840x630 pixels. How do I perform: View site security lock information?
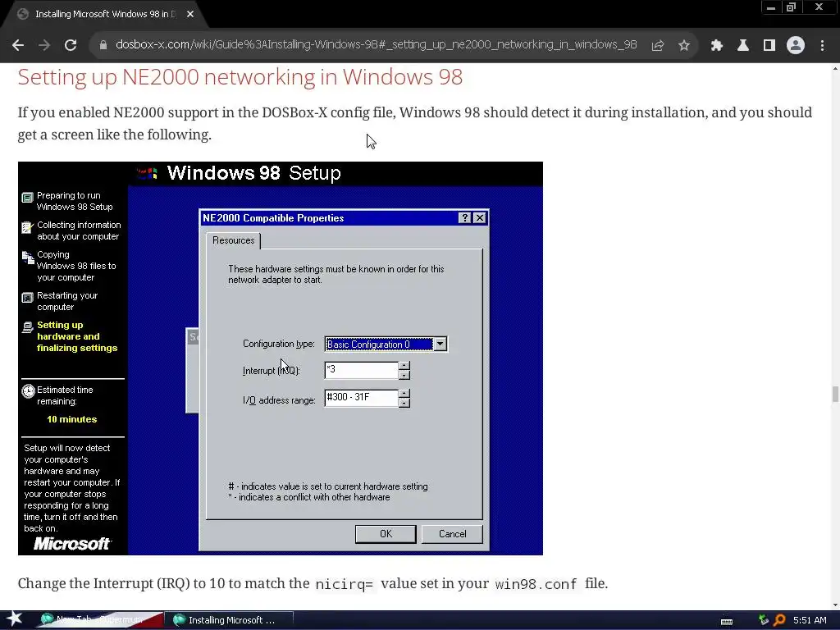[103, 45]
